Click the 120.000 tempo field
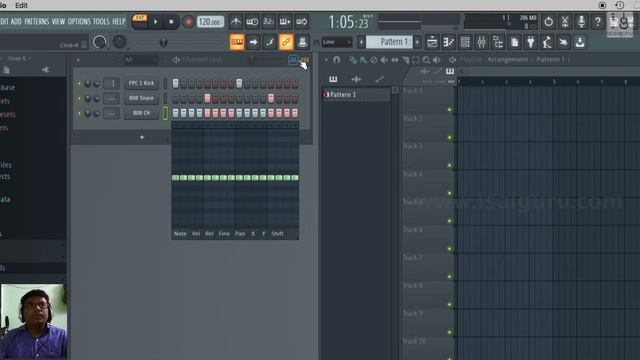Image resolution: width=640 pixels, height=360 pixels. 210,22
